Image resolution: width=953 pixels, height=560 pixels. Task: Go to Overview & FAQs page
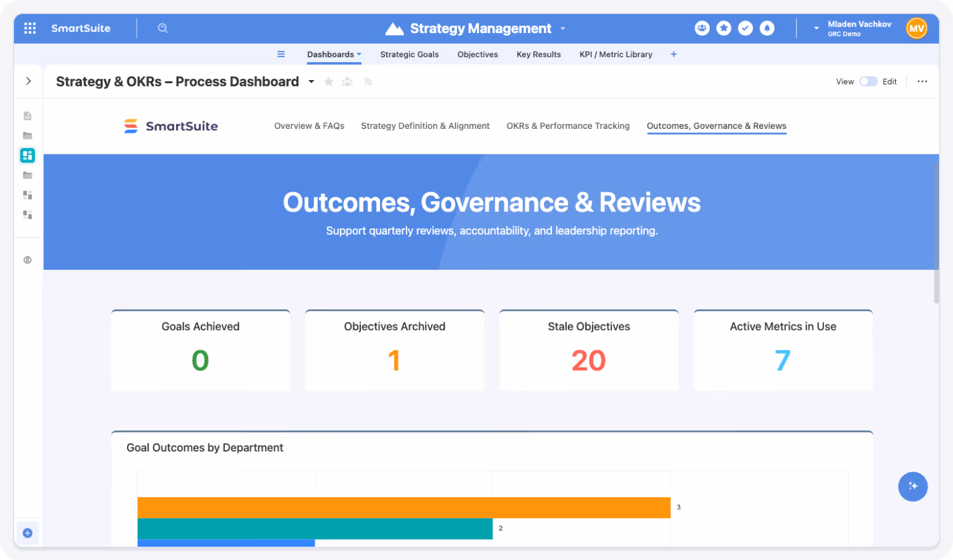pyautogui.click(x=309, y=126)
